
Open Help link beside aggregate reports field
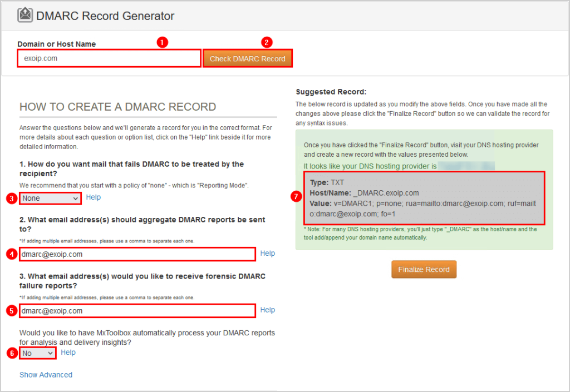tap(267, 254)
